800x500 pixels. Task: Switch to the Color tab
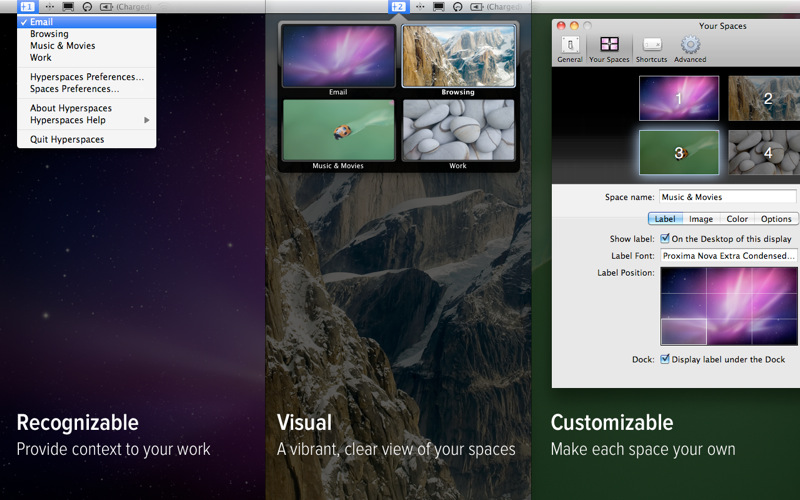(737, 219)
